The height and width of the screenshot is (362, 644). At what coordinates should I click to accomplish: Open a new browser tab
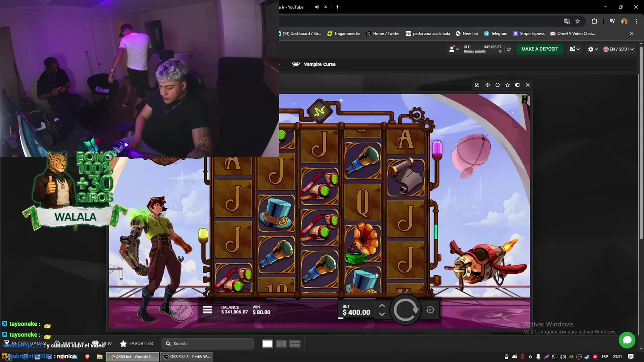[337, 7]
